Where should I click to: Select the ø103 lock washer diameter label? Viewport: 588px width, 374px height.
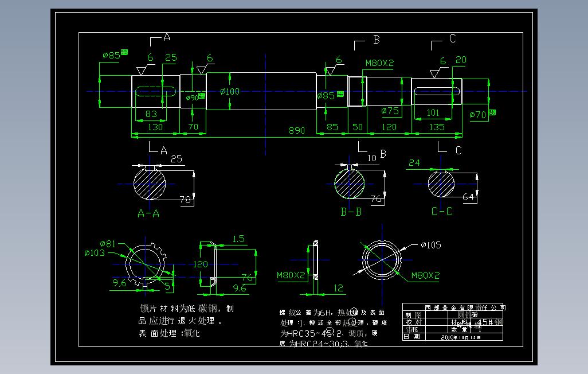tap(95, 253)
